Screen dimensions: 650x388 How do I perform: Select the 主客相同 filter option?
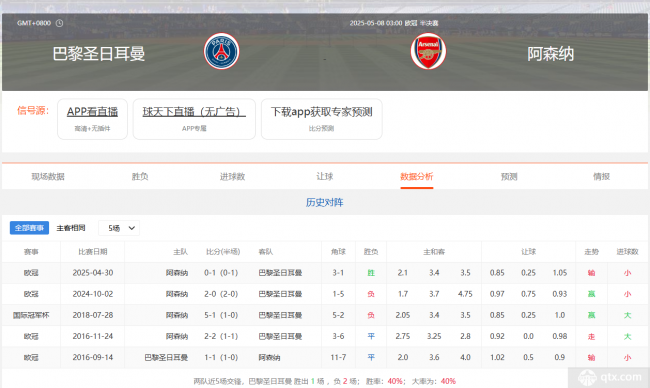[71, 228]
